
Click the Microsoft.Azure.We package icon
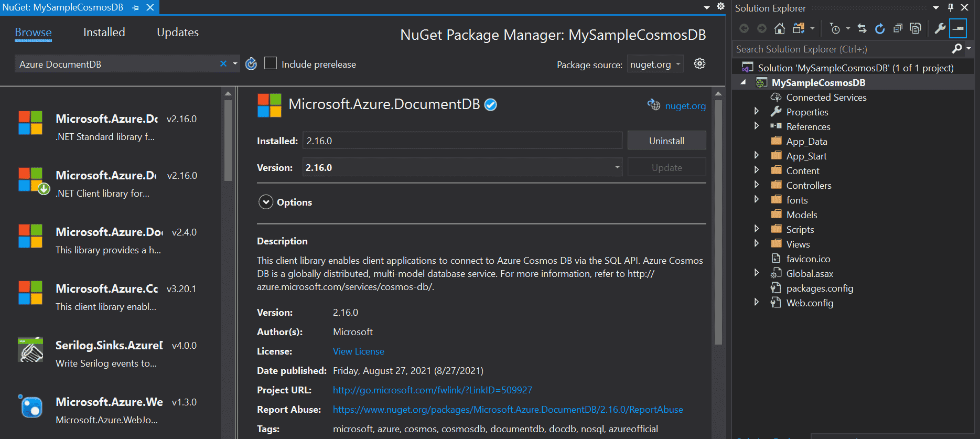[x=30, y=406]
